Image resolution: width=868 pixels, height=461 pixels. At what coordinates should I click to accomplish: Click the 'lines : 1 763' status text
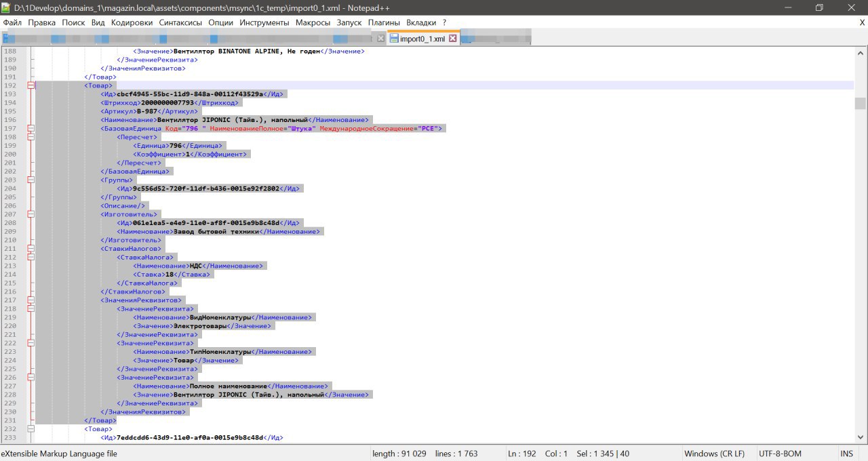point(456,454)
